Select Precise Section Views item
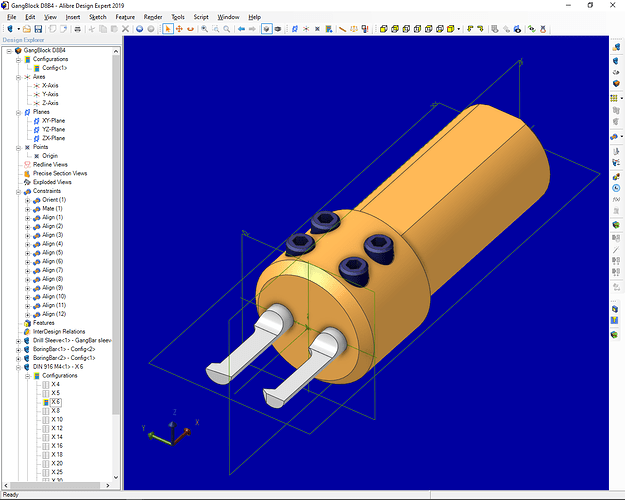625x500 pixels. [x=60, y=173]
